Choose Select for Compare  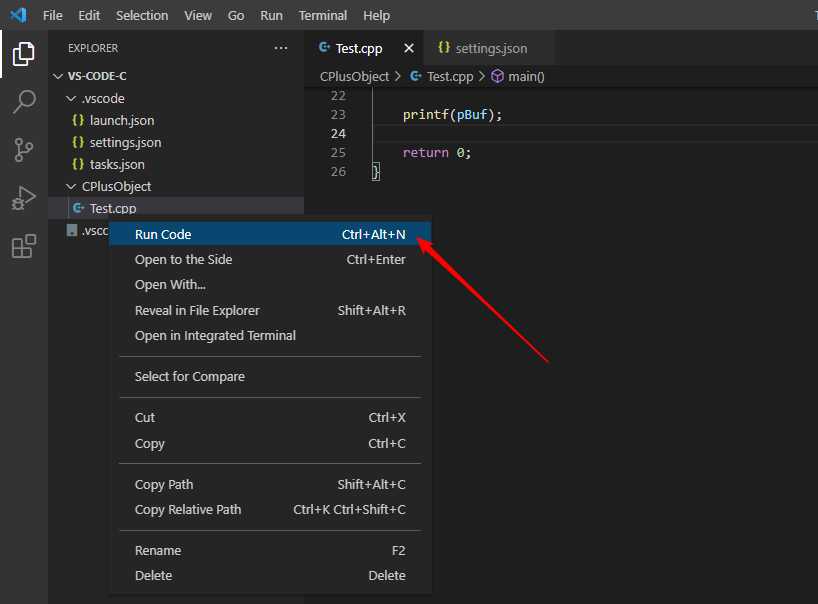(x=270, y=377)
